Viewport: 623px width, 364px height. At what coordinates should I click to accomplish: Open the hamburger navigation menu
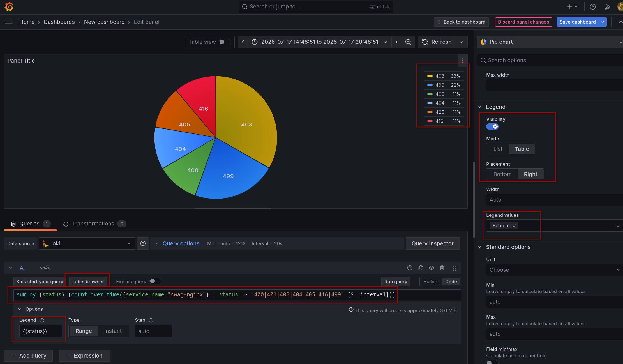coord(9,22)
